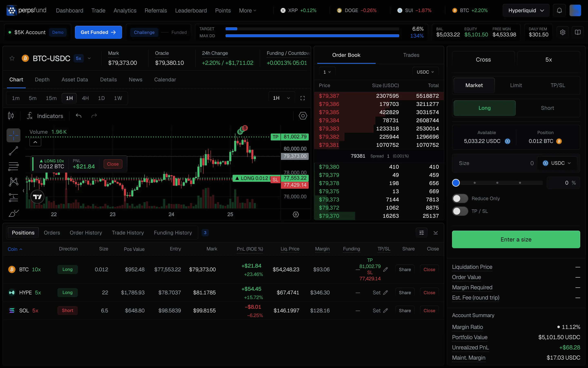Select the 4H timeframe
This screenshot has width=588, height=368.
85,98
